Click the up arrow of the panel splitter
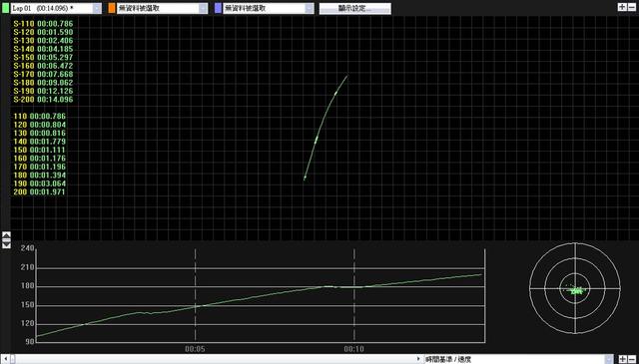Image resolution: width=639 pixels, height=364 pixels. (6, 235)
